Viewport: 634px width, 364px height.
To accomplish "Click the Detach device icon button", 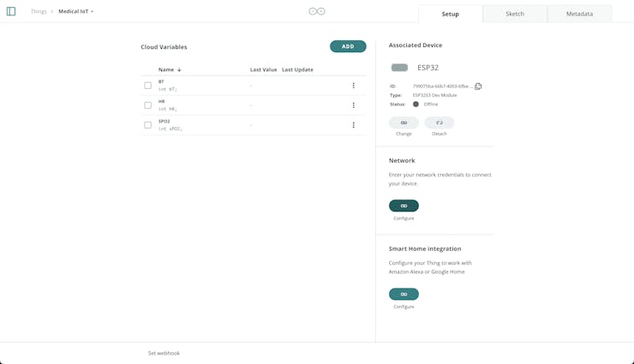I will pos(440,122).
